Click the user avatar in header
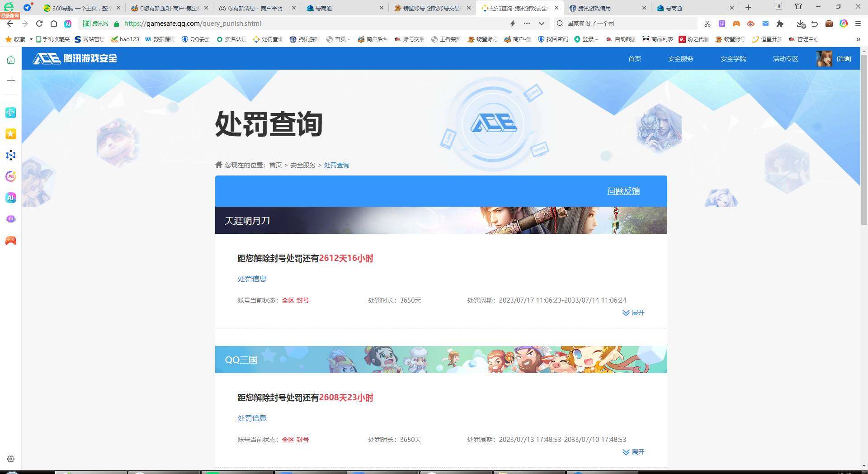Image resolution: width=868 pixels, height=474 pixels. [825, 59]
